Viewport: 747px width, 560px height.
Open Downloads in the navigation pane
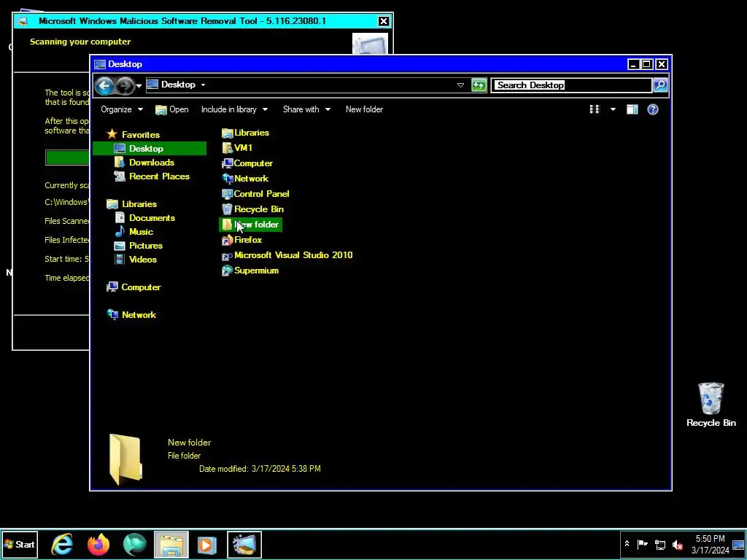[144, 163]
